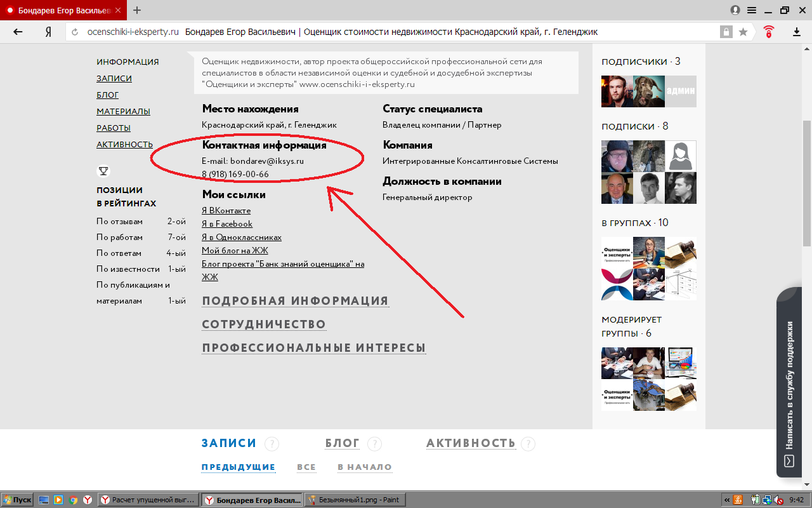The height and width of the screenshot is (508, 812).
Task: Open the dog avatar in ПОДПИСЧИКИ
Action: 649,91
